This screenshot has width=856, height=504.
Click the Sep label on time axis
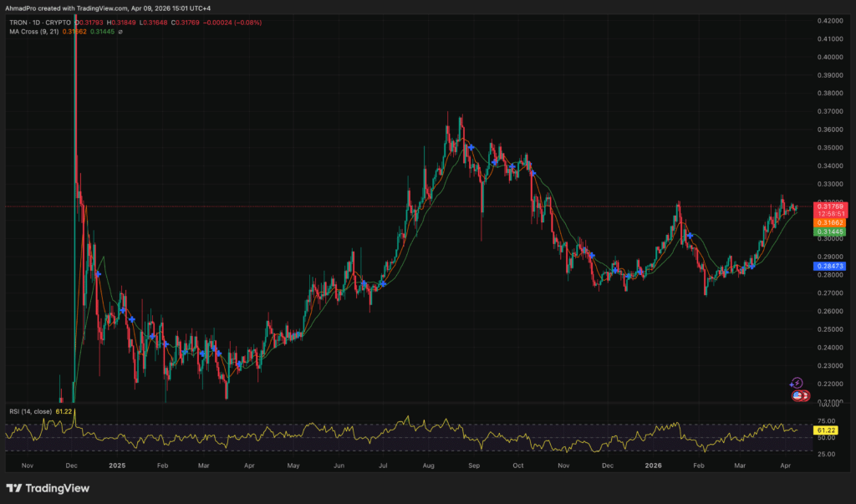pyautogui.click(x=474, y=466)
